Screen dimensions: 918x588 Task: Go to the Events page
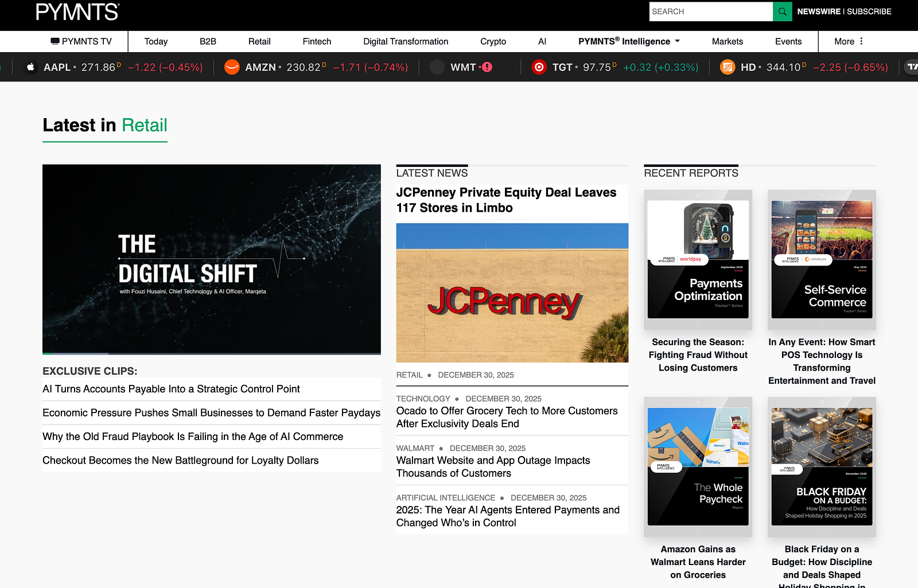(788, 41)
